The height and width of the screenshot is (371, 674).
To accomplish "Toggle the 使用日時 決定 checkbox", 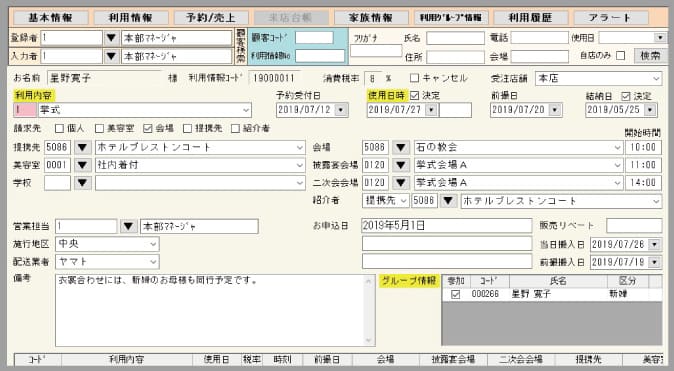I will (415, 95).
